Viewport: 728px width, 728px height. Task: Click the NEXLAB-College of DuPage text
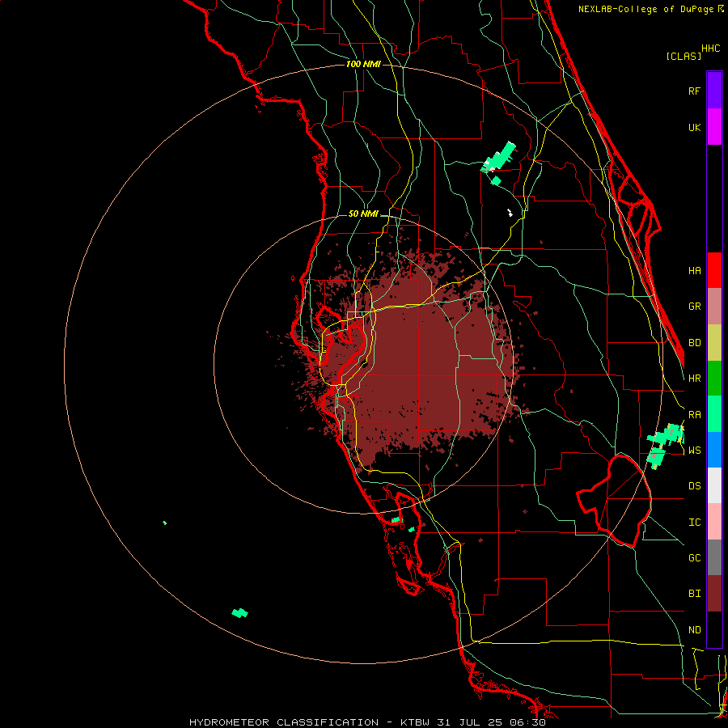click(x=647, y=9)
